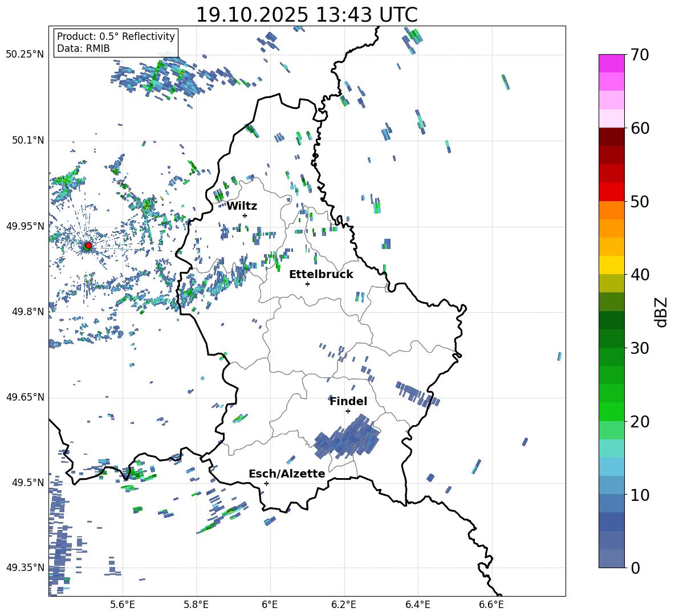Screen dimensions: 675x616
Task: Click the Wiltz city label
Action: coord(242,206)
